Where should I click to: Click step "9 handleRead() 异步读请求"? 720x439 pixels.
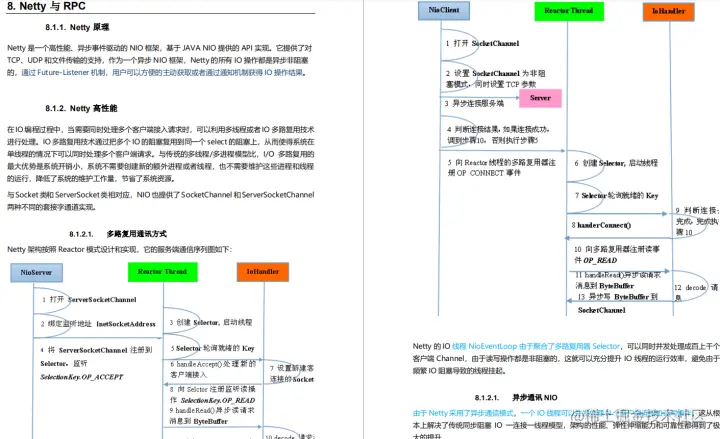212,411
